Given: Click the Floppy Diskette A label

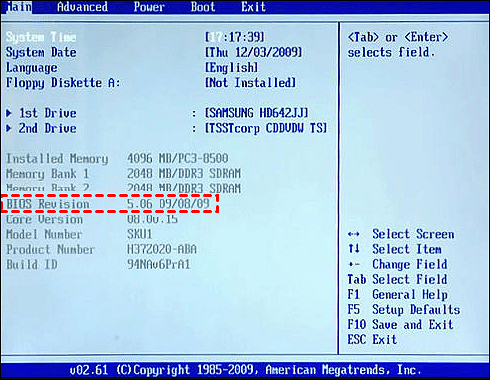Looking at the screenshot, I should tap(63, 83).
